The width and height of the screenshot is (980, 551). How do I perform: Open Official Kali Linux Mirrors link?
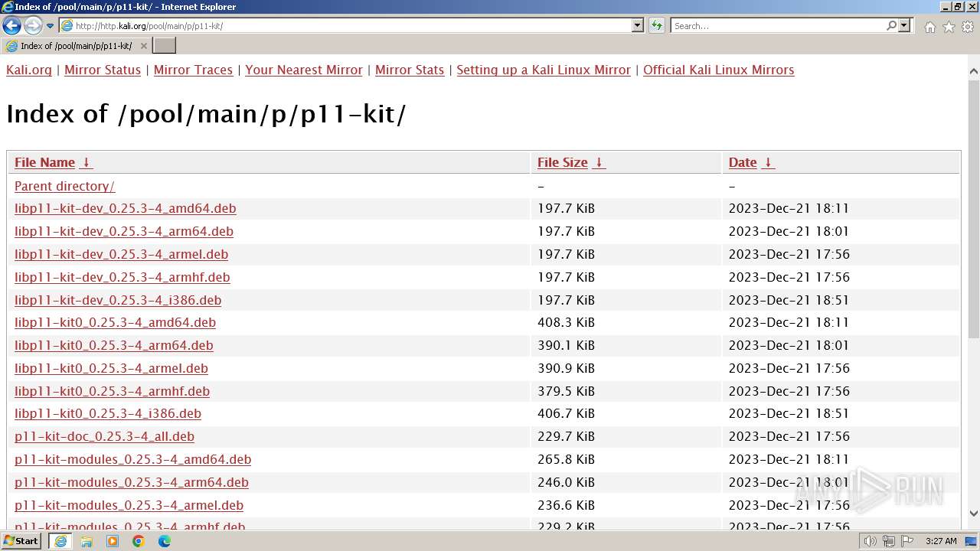(718, 70)
